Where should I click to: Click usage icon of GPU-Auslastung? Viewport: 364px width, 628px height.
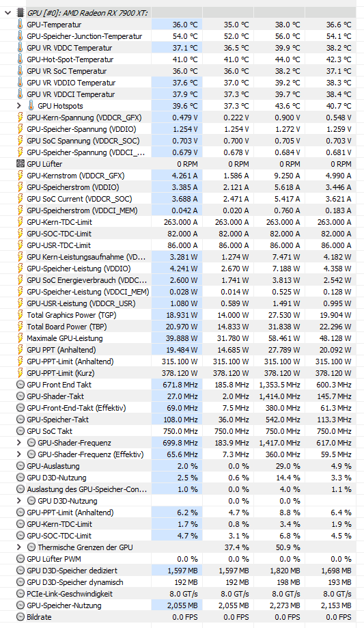20,466
